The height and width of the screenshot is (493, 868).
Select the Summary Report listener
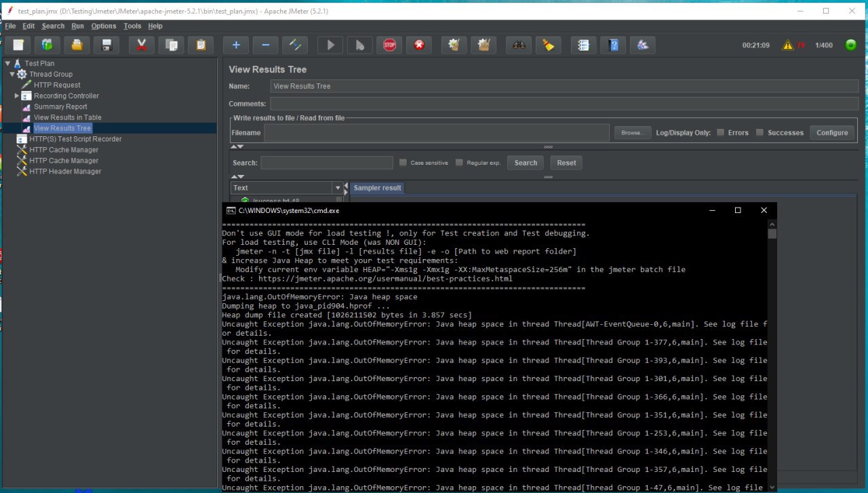pyautogui.click(x=60, y=107)
